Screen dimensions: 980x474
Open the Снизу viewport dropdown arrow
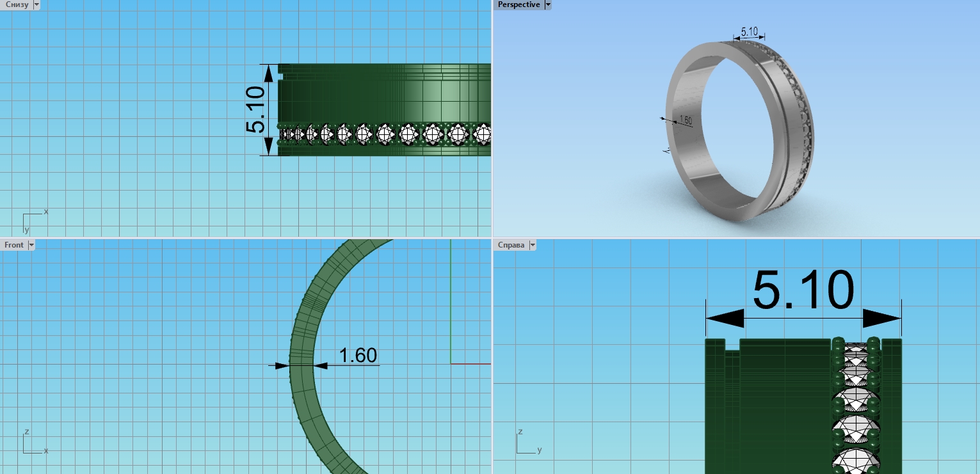coord(36,4)
